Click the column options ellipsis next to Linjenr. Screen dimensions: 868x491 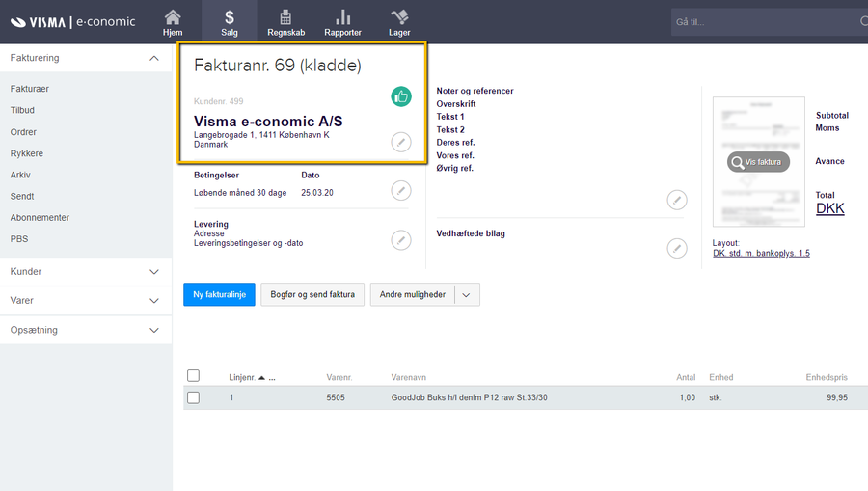coord(272,378)
